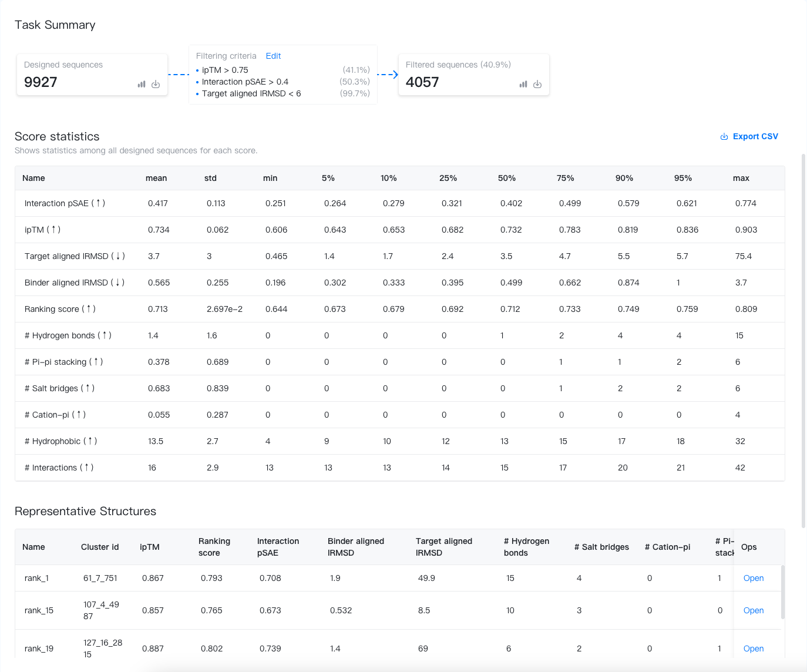Toggle the sort arrow on Interaction pSAE row
The image size is (807, 672).
coord(99,203)
